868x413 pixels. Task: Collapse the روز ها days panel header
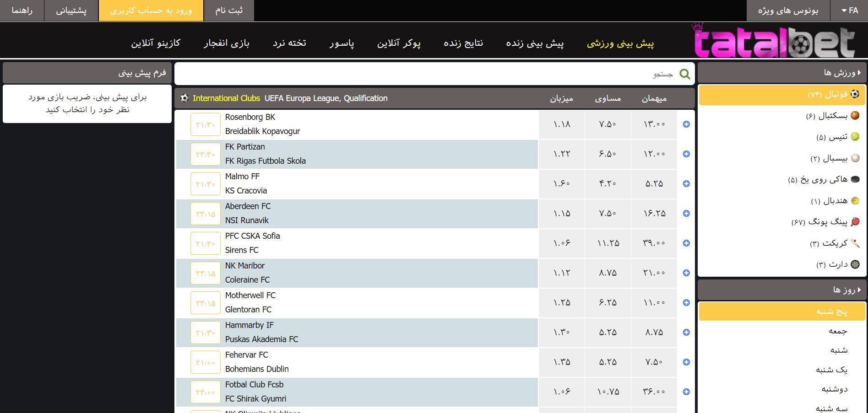coord(782,290)
